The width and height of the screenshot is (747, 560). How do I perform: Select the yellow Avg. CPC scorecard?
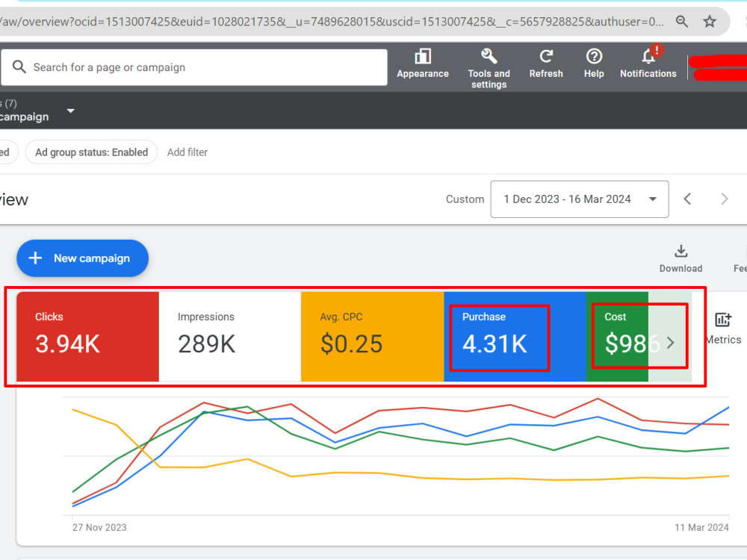pos(373,337)
